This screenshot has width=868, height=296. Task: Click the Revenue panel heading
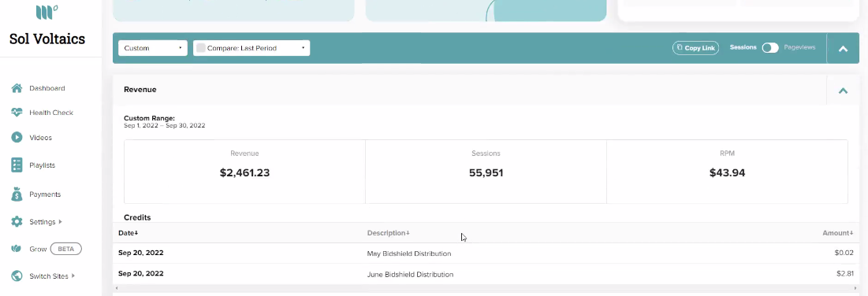(x=140, y=90)
